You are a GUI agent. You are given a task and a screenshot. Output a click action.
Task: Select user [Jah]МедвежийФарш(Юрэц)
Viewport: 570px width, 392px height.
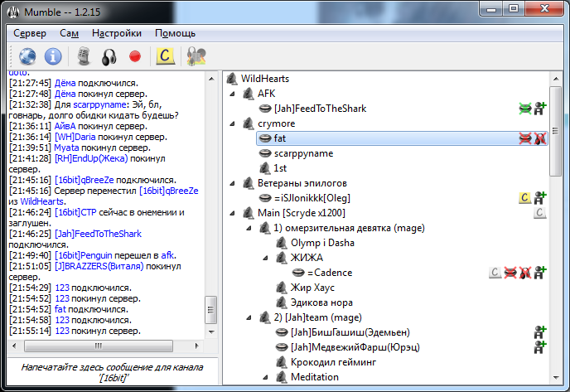click(355, 347)
